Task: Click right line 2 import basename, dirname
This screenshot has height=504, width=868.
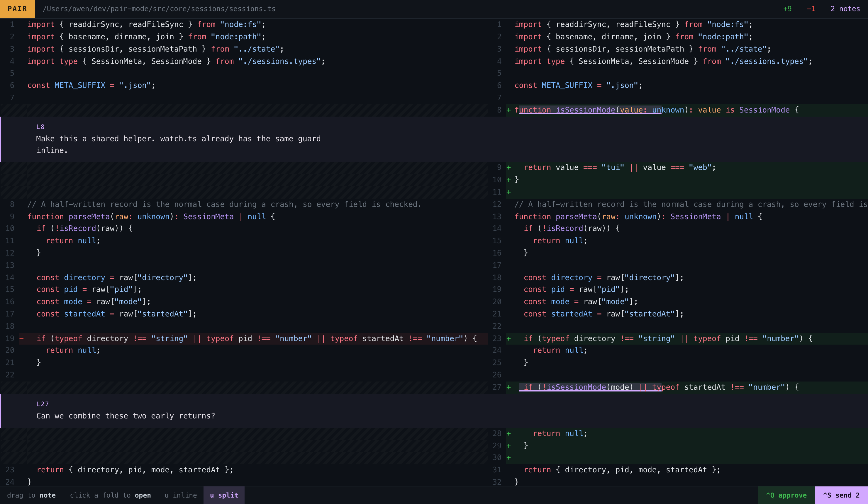Action: pos(633,37)
